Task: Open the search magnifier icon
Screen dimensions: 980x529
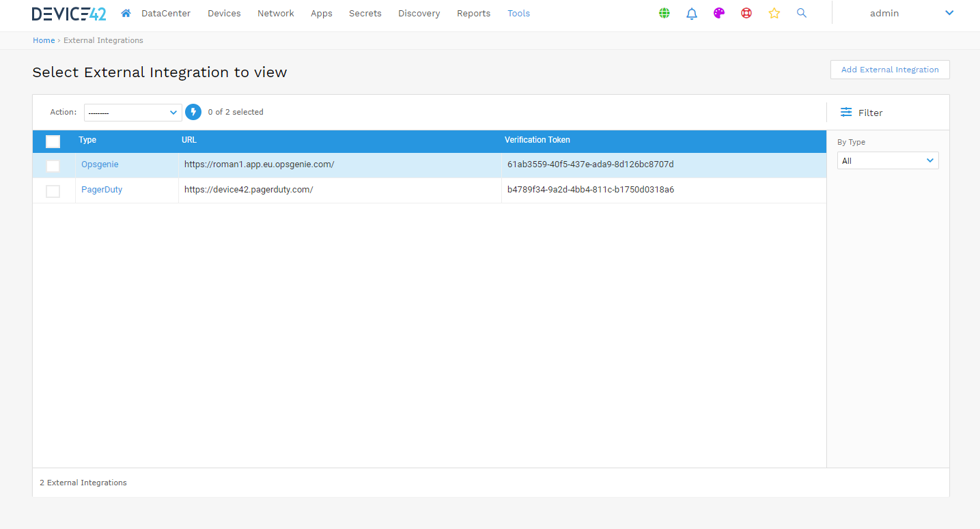Action: click(x=802, y=13)
